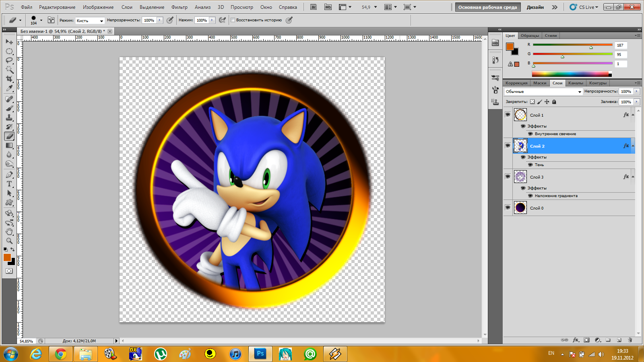
Task: Open blending mode Обычные dropdown
Action: [543, 92]
